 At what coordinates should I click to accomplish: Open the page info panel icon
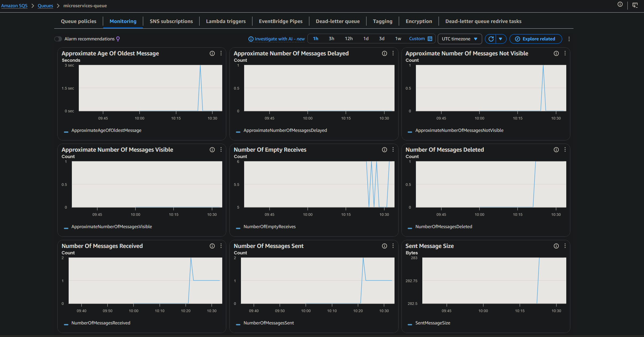click(620, 4)
